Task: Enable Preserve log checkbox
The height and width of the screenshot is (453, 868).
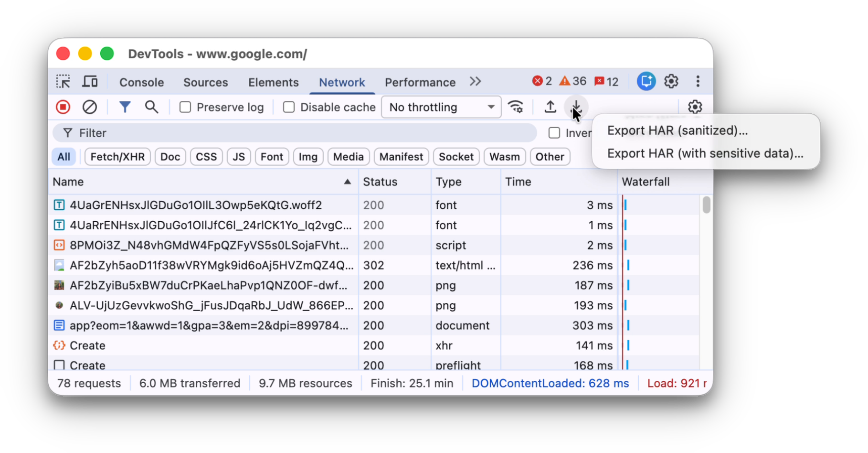Action: (185, 107)
